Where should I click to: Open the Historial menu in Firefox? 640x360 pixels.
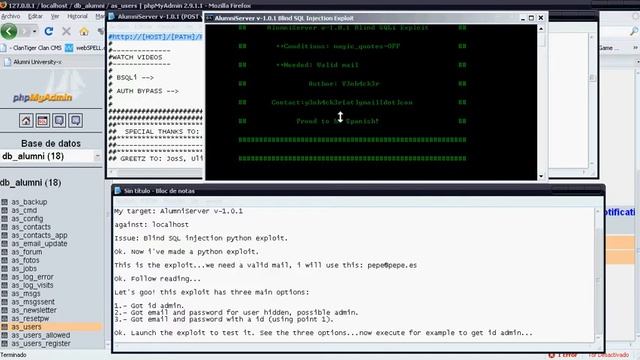(77, 16)
